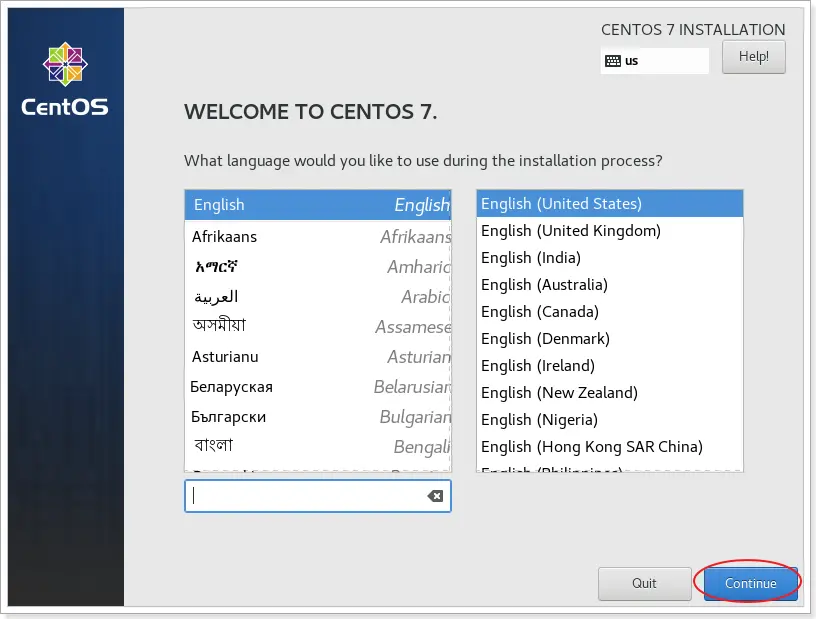The width and height of the screenshot is (816, 619).
Task: Select the Assamese language row
Action: (318, 327)
